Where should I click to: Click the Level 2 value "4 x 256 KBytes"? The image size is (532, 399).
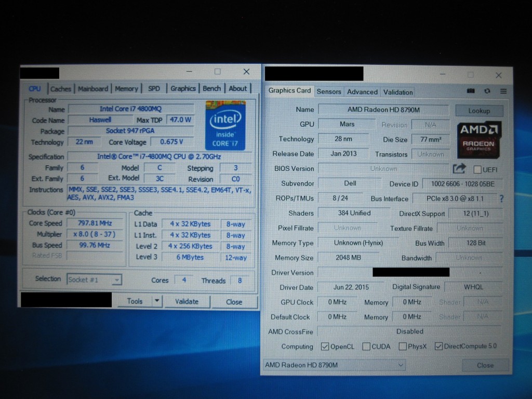tap(190, 246)
